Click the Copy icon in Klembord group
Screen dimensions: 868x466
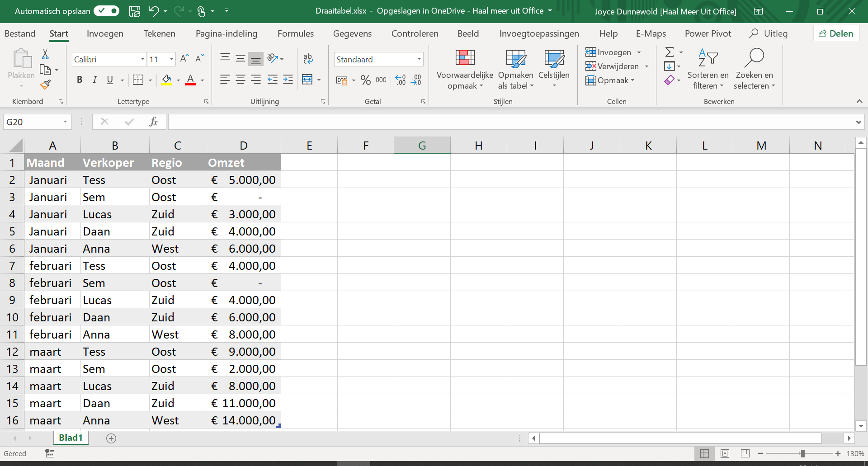[45, 70]
